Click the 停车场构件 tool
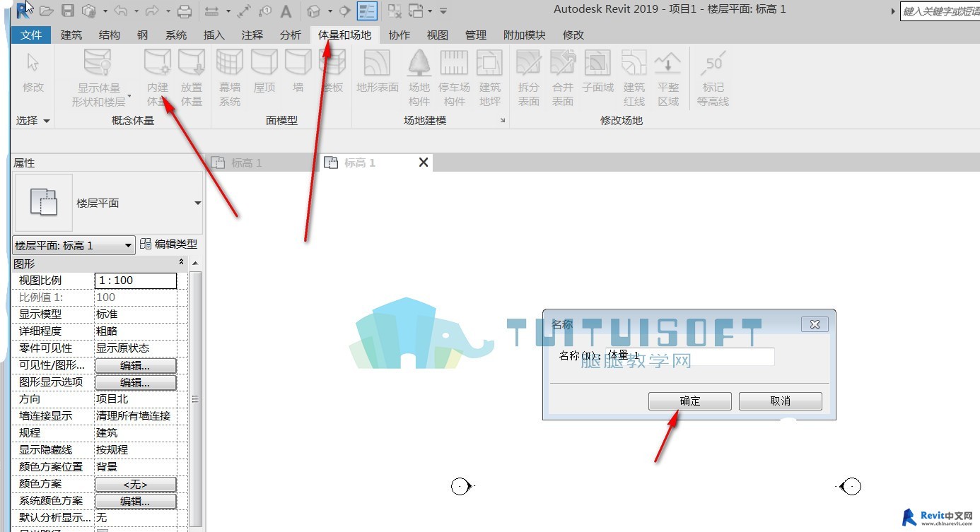Image resolution: width=980 pixels, height=532 pixels. pyautogui.click(x=454, y=78)
